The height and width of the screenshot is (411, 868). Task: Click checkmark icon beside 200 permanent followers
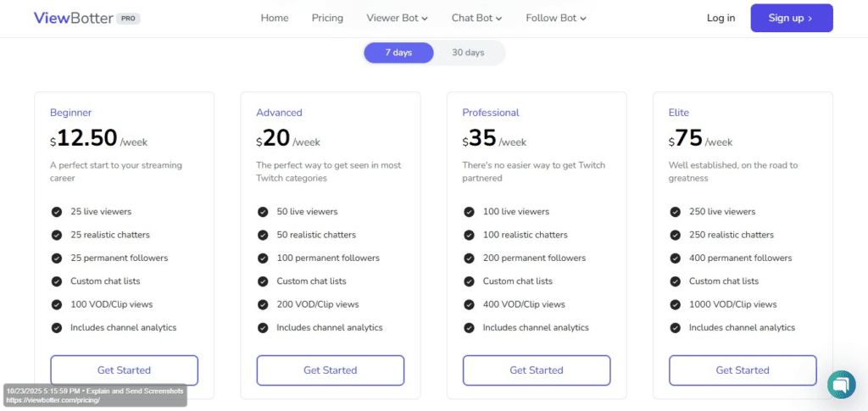[469, 258]
